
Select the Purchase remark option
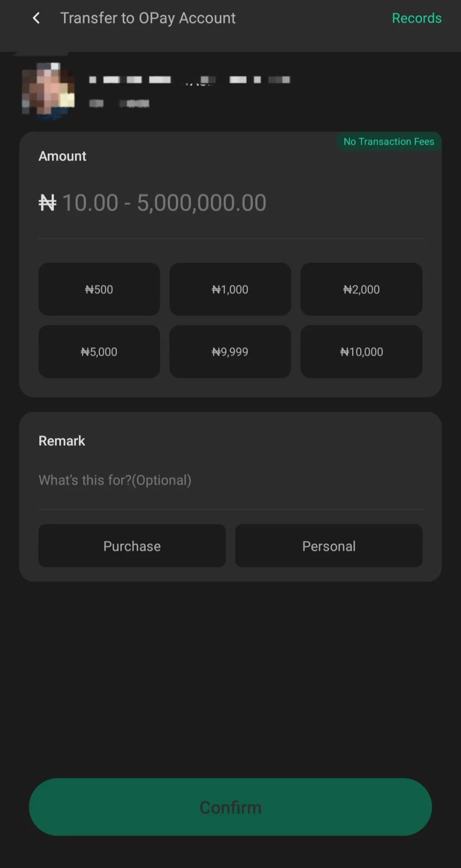tap(132, 546)
